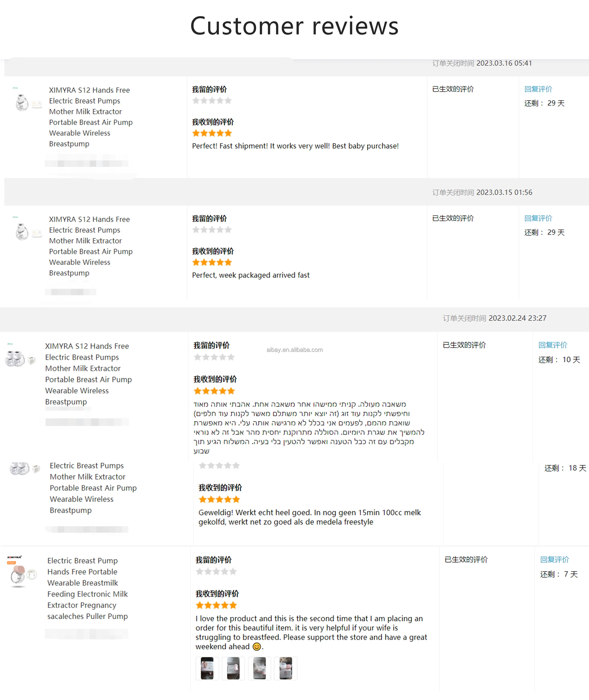This screenshot has height=700, width=589.
Task: Click orange stars above "Perfect! Fast shipment!" review
Action: point(212,133)
